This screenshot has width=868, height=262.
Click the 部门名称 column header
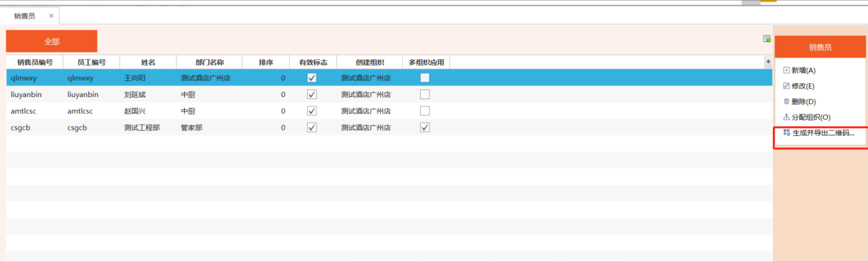[x=209, y=62]
